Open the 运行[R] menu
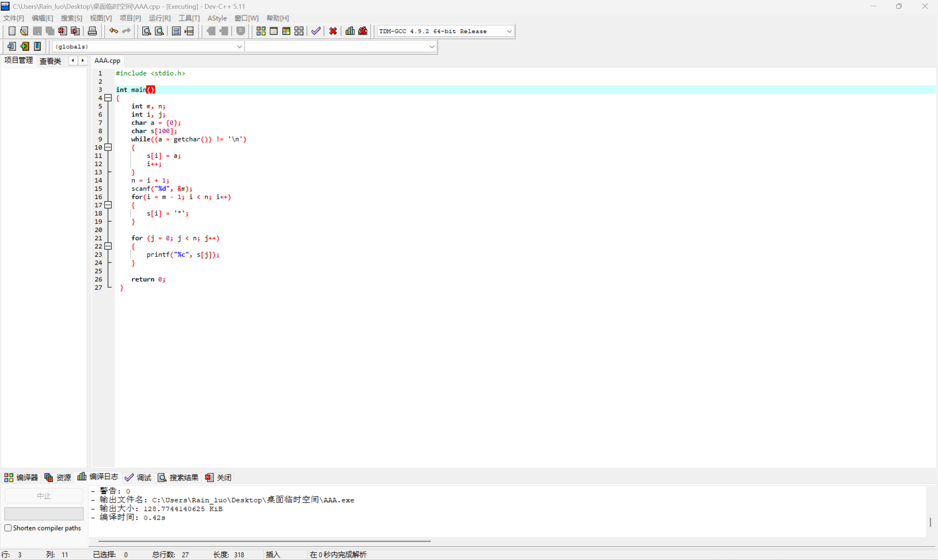938x560 pixels. (x=159, y=18)
